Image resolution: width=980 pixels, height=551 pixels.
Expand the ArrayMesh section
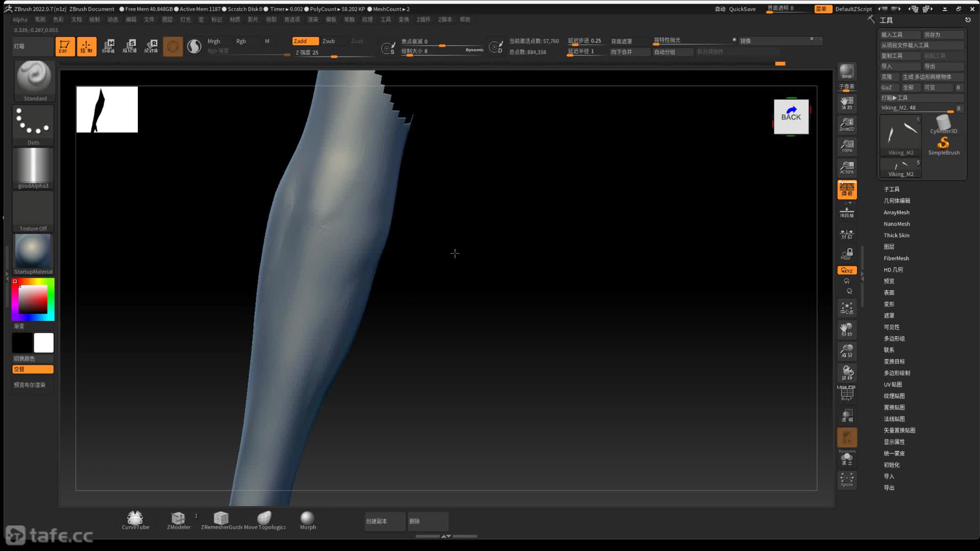tap(896, 212)
